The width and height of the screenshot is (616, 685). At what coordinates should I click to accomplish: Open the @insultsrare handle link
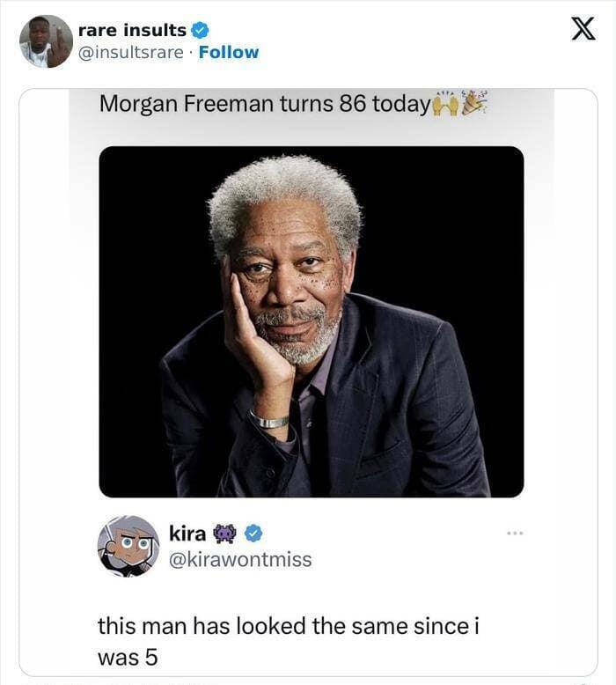pos(131,52)
